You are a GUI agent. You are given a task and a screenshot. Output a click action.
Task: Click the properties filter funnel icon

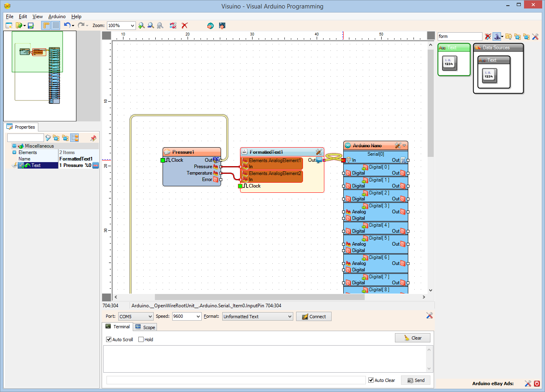(48, 138)
